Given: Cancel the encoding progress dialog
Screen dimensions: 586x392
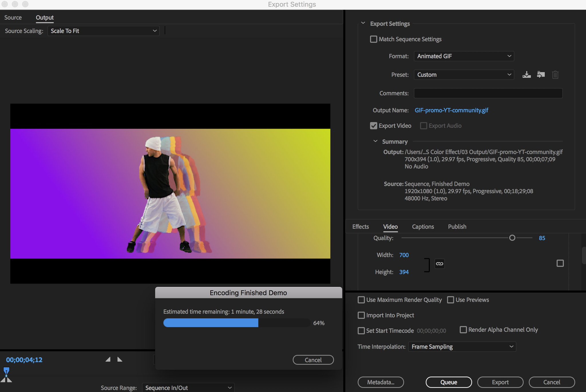Looking at the screenshot, I should 313,360.
